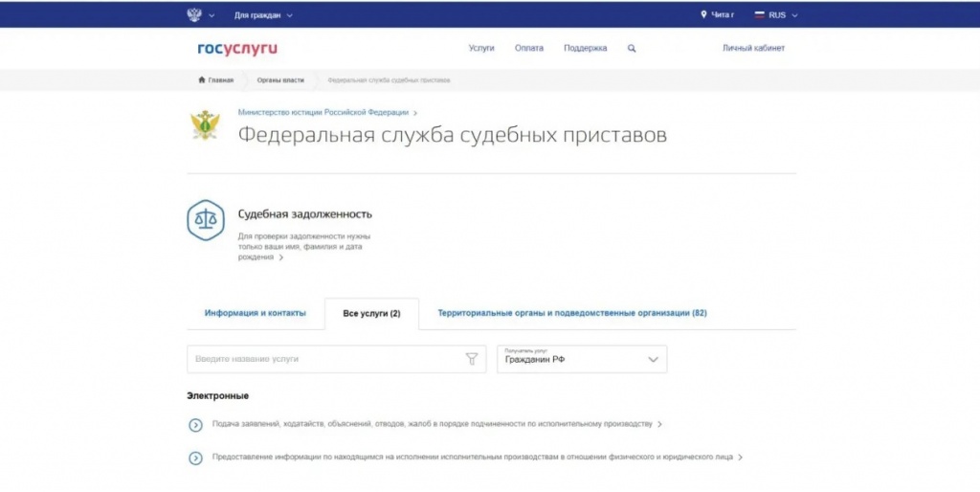Screen dimensions: 980x492
Task: Open the 'Судебная задолженность' service title
Action: tap(305, 213)
